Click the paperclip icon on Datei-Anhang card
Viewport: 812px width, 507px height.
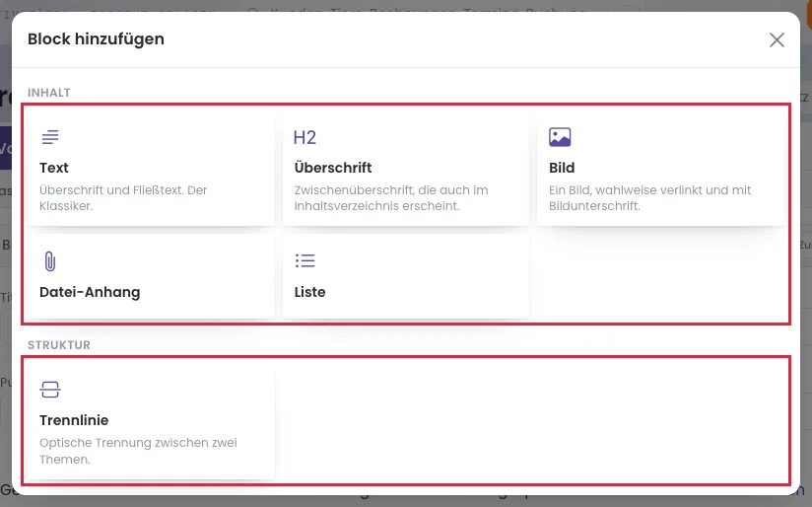[x=49, y=261]
